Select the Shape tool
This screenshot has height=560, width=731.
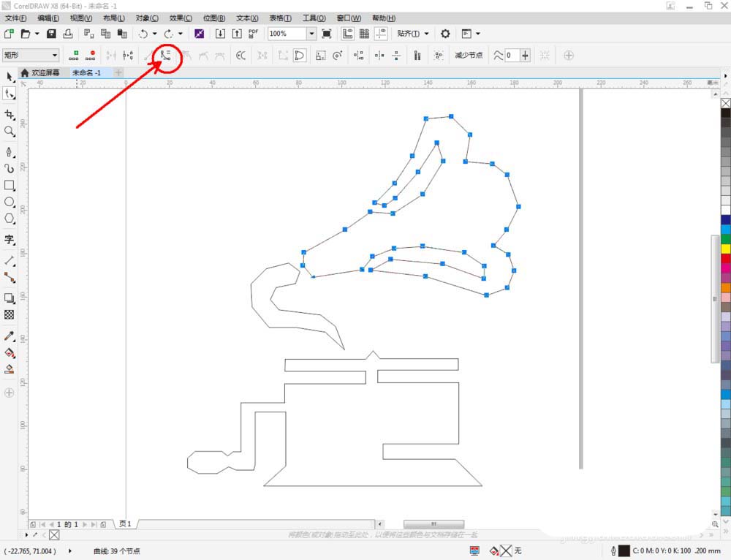tap(10, 94)
